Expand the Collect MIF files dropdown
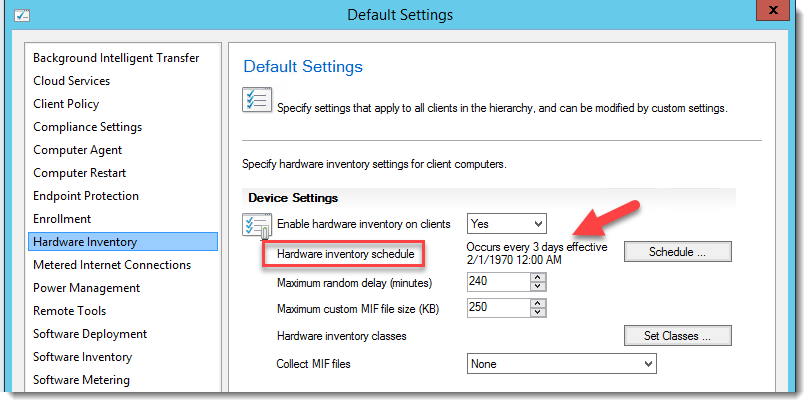Screen dimensions: 811x407 561,364
